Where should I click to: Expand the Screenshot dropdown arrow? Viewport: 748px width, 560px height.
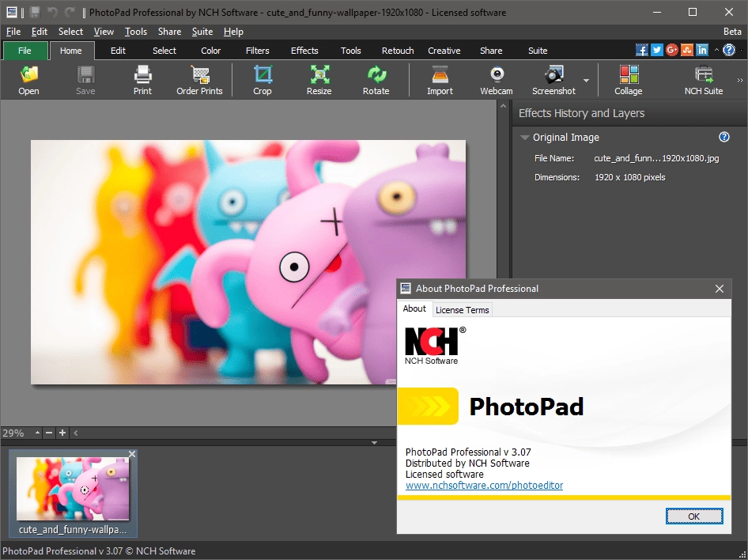pos(586,81)
